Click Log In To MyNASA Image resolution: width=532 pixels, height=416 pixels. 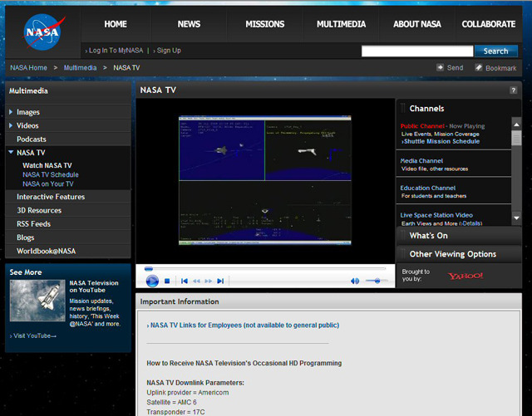tap(114, 51)
